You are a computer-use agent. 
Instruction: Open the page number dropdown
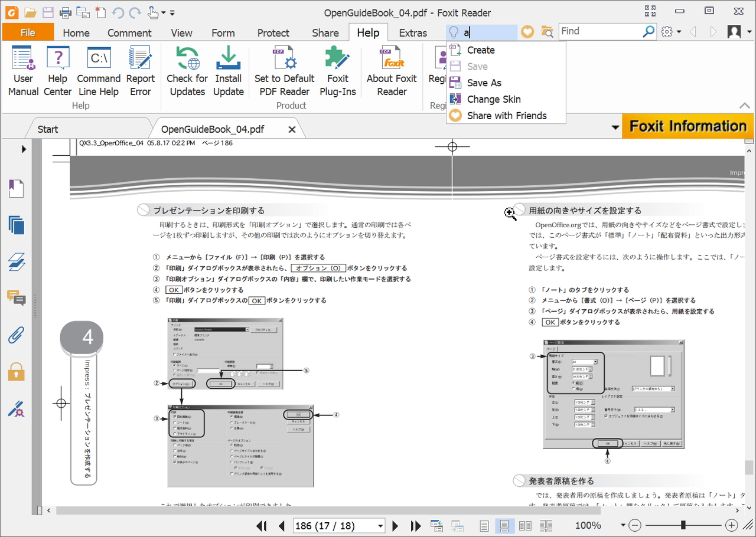point(380,526)
